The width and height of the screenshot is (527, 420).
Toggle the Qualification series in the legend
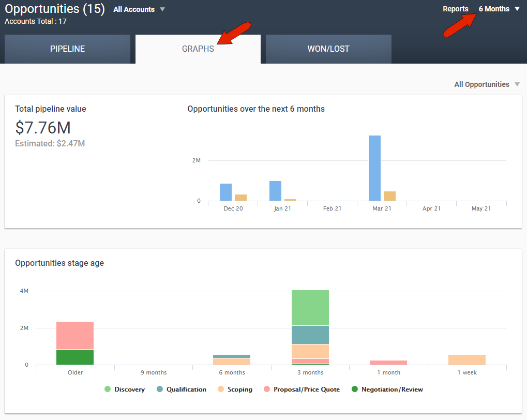click(x=186, y=389)
